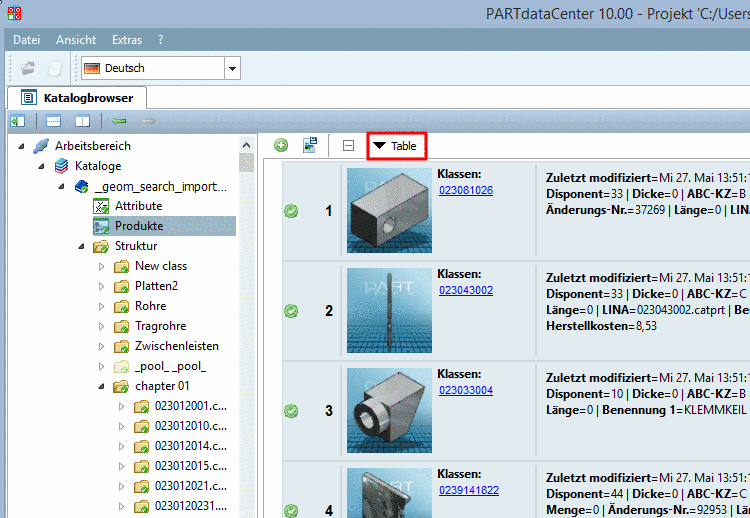Click the green status check of row 4
This screenshot has width=750, height=518.
point(291,511)
